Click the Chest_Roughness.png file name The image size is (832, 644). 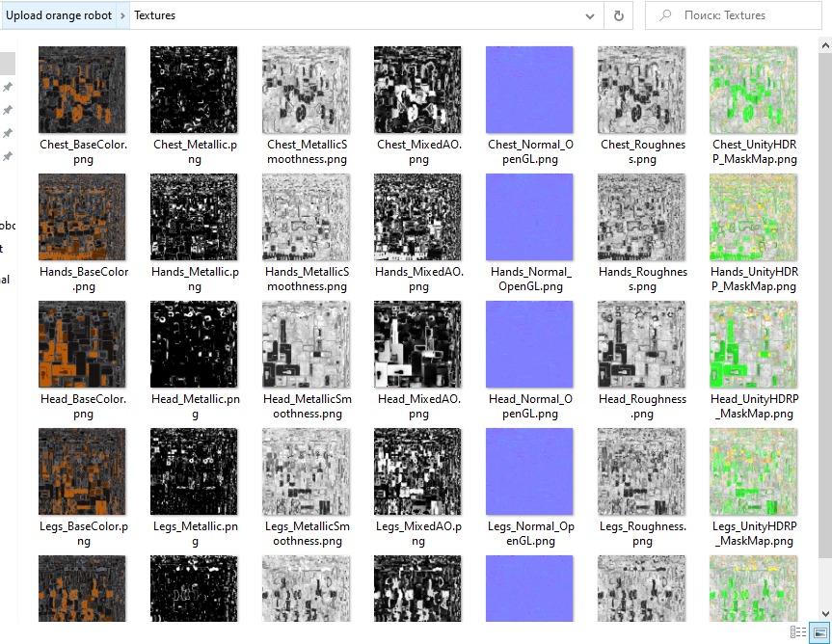click(643, 151)
